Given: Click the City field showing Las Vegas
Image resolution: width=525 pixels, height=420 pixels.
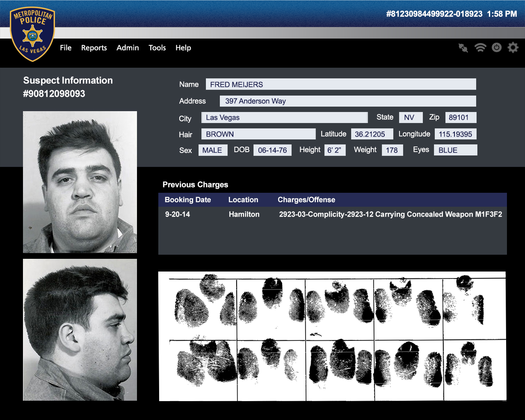Looking at the screenshot, I should (x=284, y=118).
